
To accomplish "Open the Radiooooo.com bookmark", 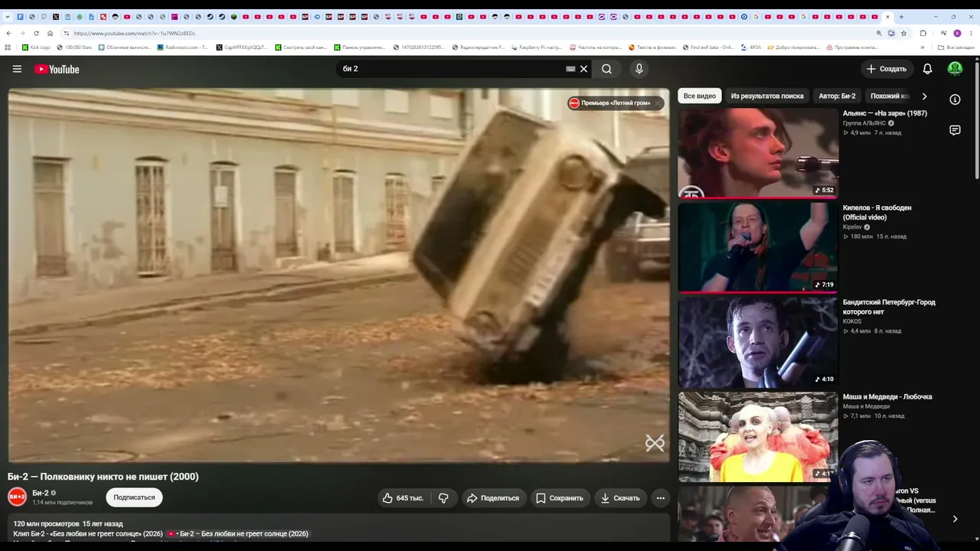I will 182,47.
